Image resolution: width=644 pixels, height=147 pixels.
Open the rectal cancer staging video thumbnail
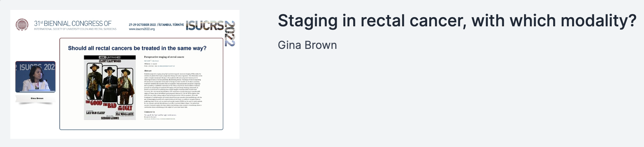tap(125, 74)
